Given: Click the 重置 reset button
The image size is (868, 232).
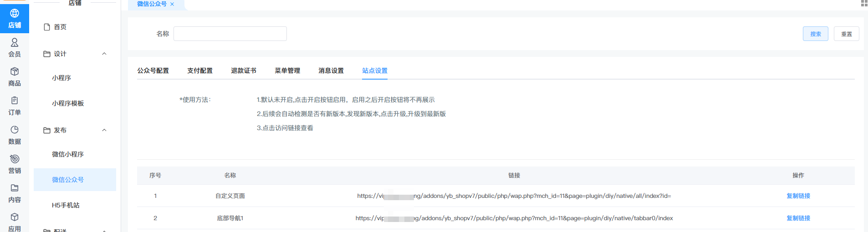Looking at the screenshot, I should coord(846,34).
